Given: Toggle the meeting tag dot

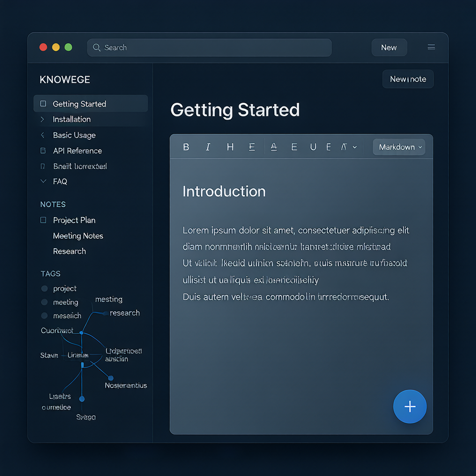Looking at the screenshot, I should coord(44,302).
